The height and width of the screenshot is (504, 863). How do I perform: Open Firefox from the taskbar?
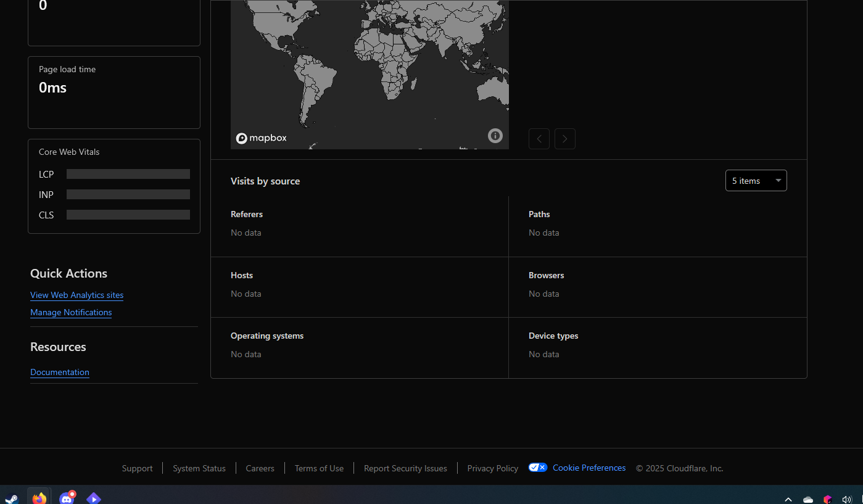[x=39, y=498]
